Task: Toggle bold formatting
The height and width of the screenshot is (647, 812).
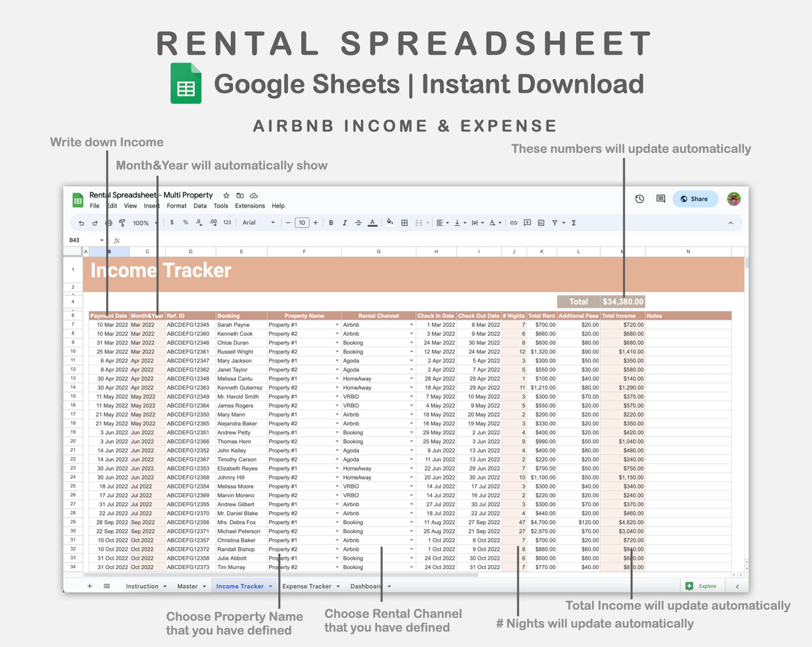Action: pos(331,223)
